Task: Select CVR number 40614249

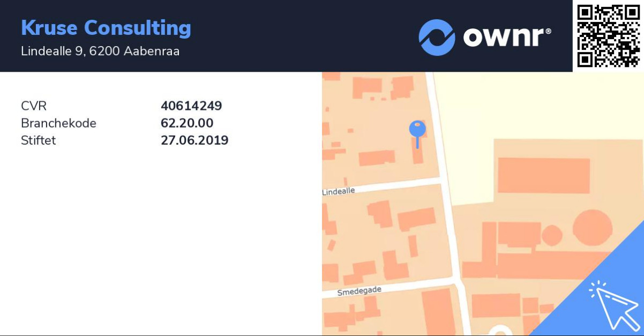Action: [191, 106]
